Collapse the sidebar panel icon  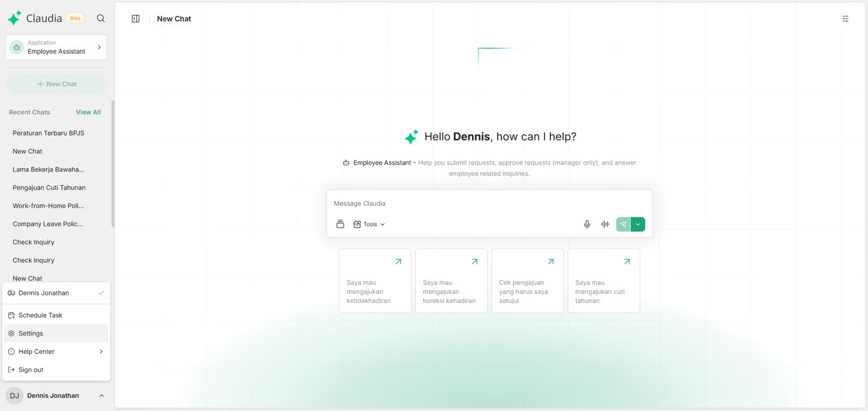click(135, 19)
